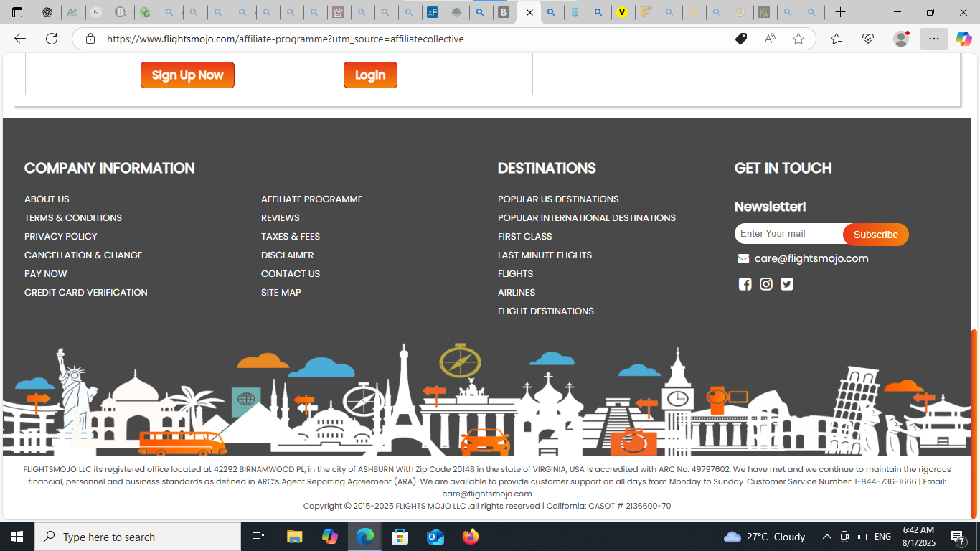Open the browser profile avatar
This screenshot has width=980, height=551.
click(x=901, y=39)
